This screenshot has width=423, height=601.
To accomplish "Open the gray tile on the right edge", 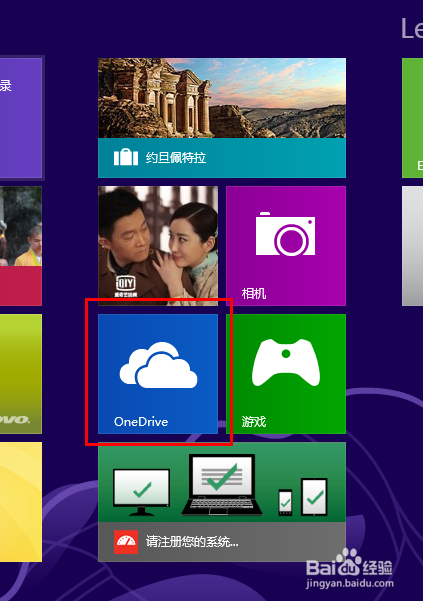I will point(413,246).
